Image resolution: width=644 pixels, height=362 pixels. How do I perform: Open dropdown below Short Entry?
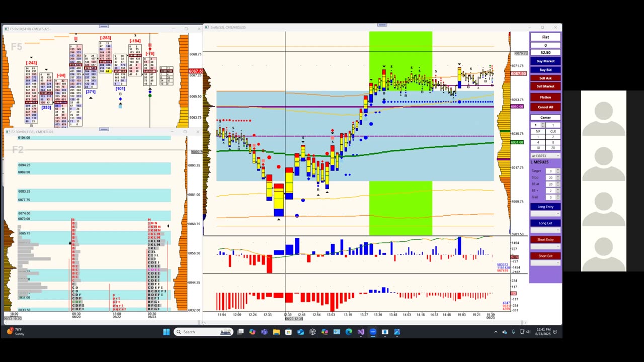(545, 246)
